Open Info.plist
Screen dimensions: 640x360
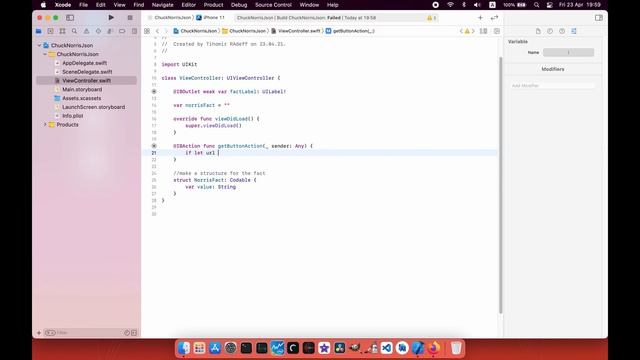click(73, 116)
